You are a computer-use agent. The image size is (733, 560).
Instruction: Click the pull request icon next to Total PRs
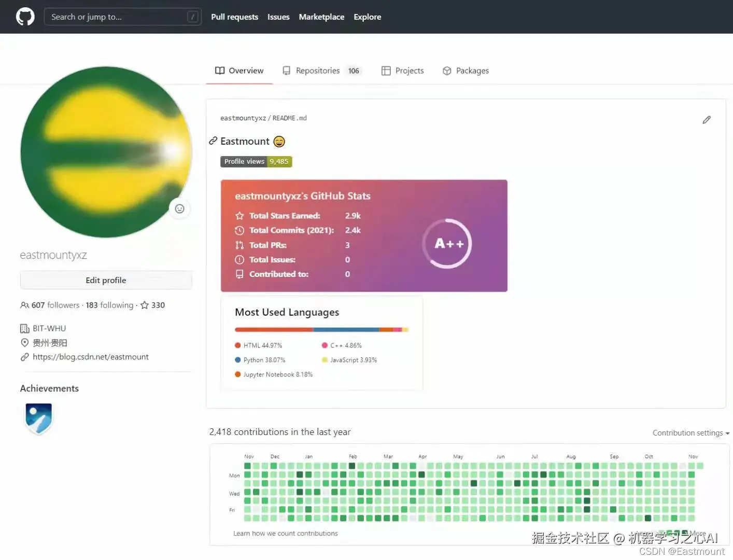point(239,245)
